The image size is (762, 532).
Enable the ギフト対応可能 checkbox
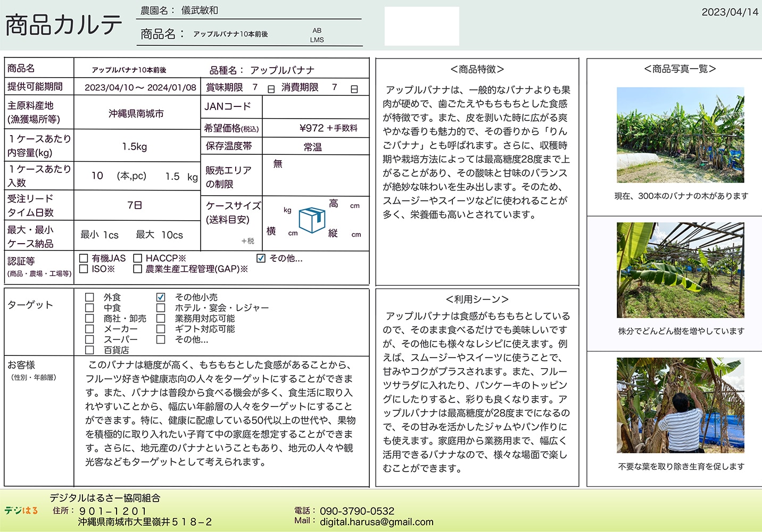click(x=161, y=329)
